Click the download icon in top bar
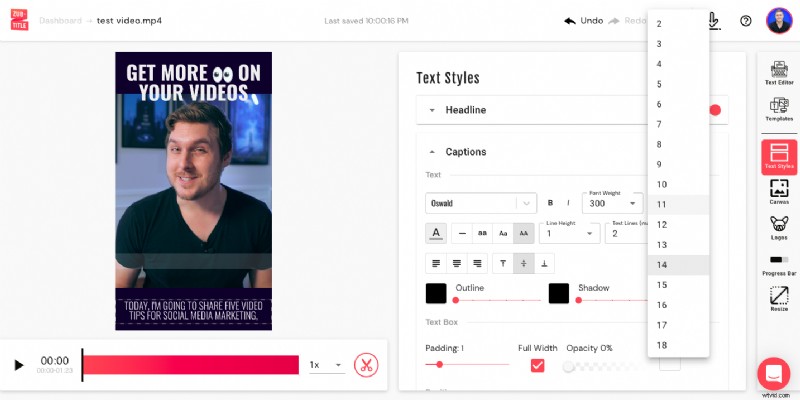This screenshot has height=400, width=800. click(713, 21)
